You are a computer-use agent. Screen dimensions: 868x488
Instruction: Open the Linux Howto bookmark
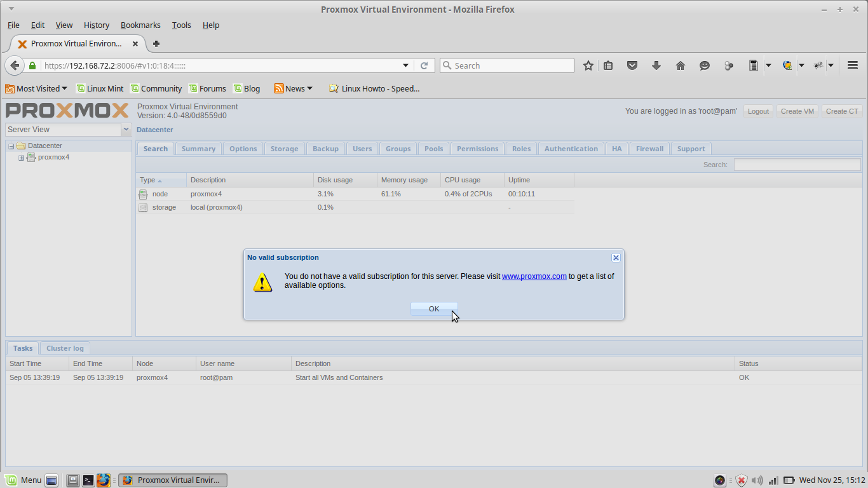pos(374,88)
